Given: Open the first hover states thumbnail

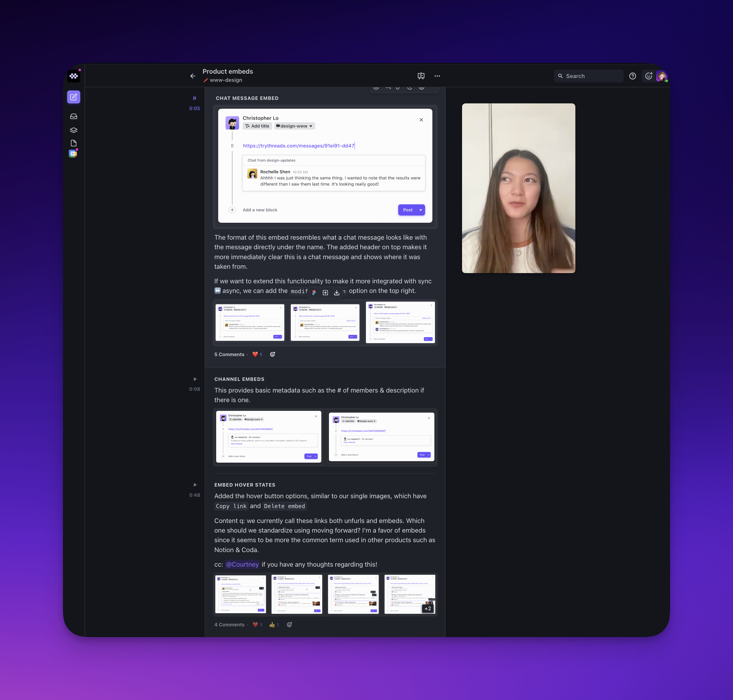Looking at the screenshot, I should (x=240, y=594).
